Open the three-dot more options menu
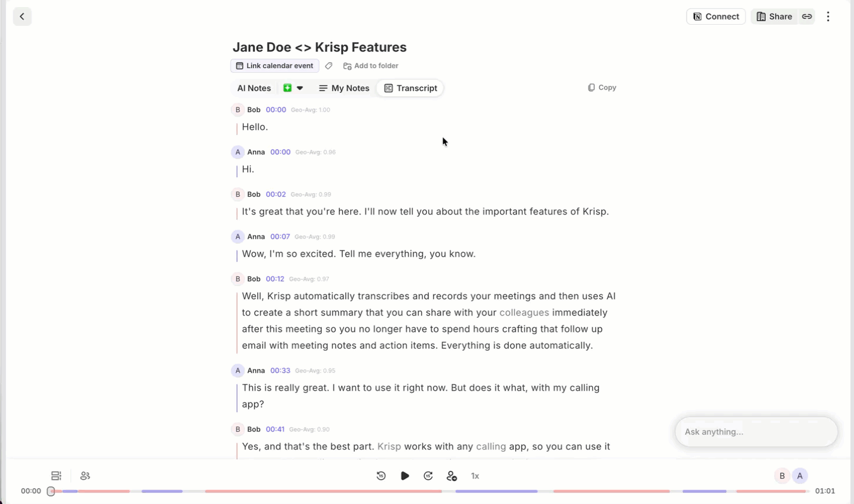 (x=828, y=16)
